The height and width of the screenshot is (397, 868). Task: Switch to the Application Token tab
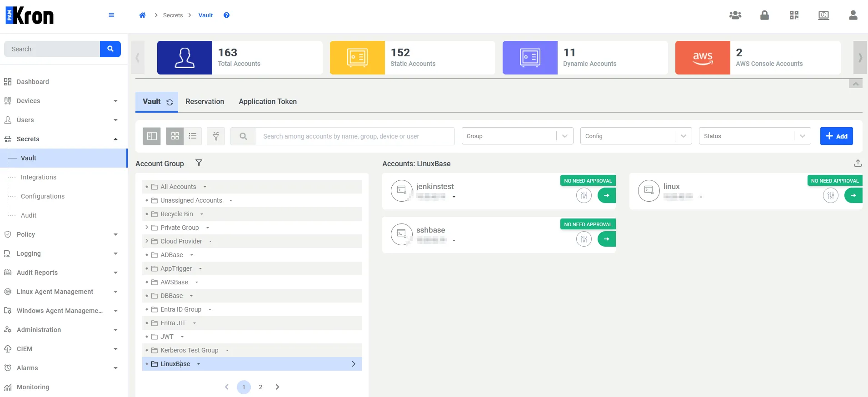tap(268, 102)
